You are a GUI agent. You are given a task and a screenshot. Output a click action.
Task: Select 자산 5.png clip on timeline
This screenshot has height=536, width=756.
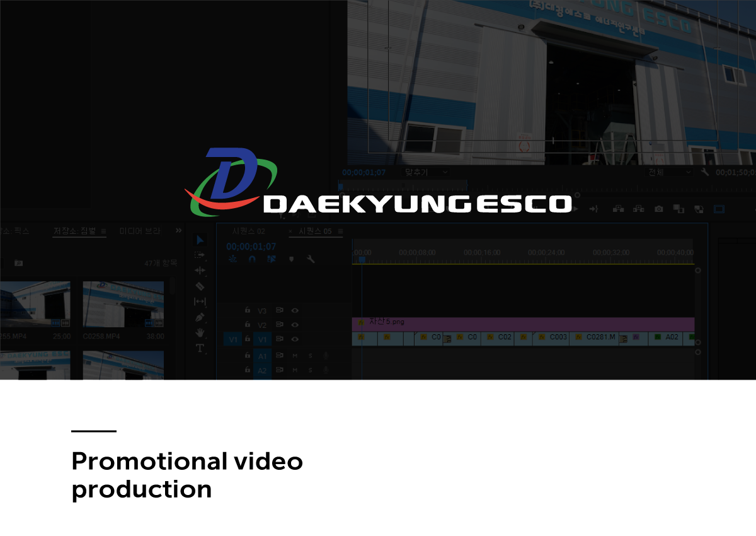[x=523, y=324]
